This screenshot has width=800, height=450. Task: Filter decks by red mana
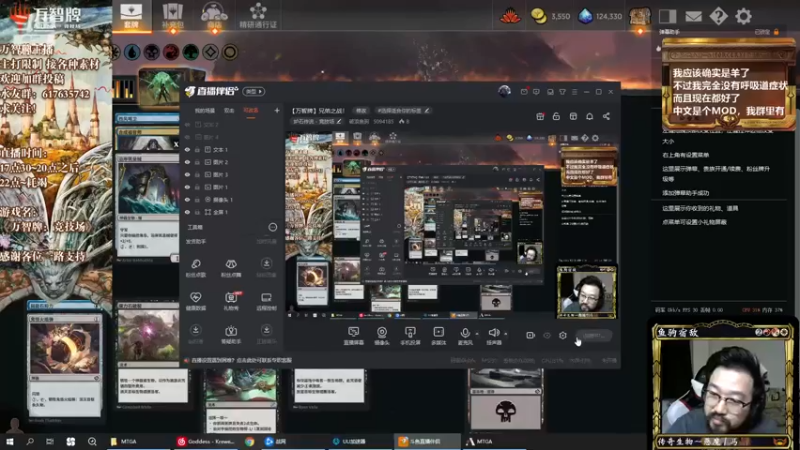(x=171, y=52)
